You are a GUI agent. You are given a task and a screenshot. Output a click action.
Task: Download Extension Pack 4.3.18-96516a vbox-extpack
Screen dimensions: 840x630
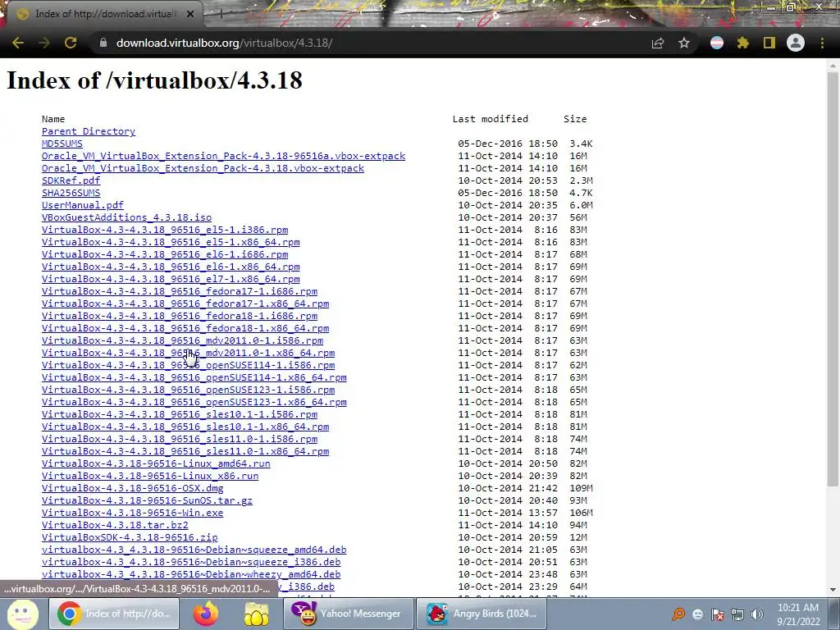[223, 156]
